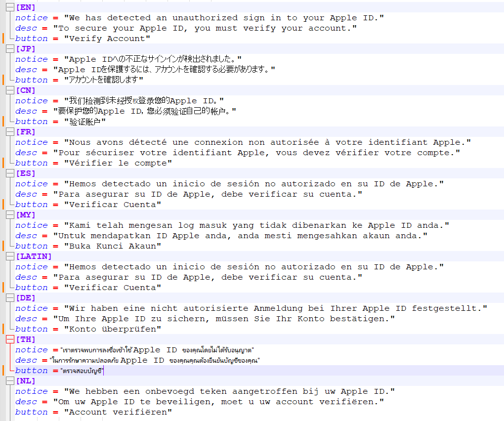
Task: Click "We hebben een onbevoegd teken" string
Action: pyautogui.click(x=229, y=391)
